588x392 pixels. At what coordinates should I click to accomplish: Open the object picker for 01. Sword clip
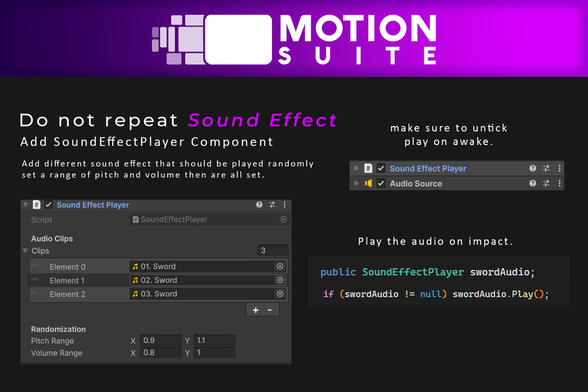pyautogui.click(x=280, y=267)
